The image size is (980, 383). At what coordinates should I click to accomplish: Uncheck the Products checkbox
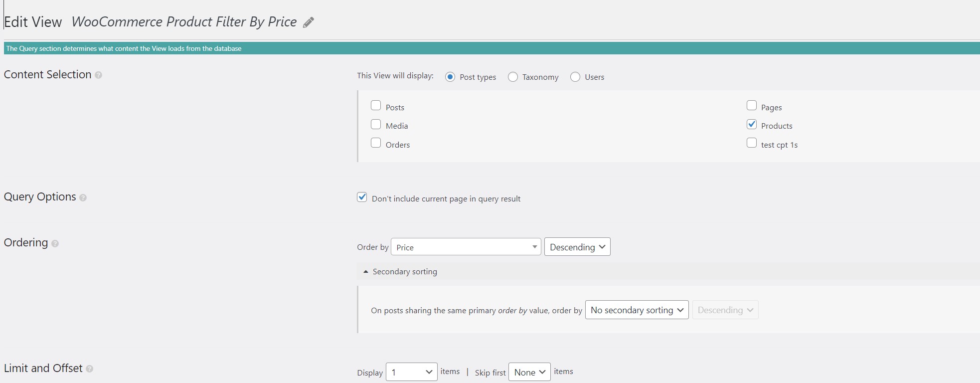click(752, 124)
